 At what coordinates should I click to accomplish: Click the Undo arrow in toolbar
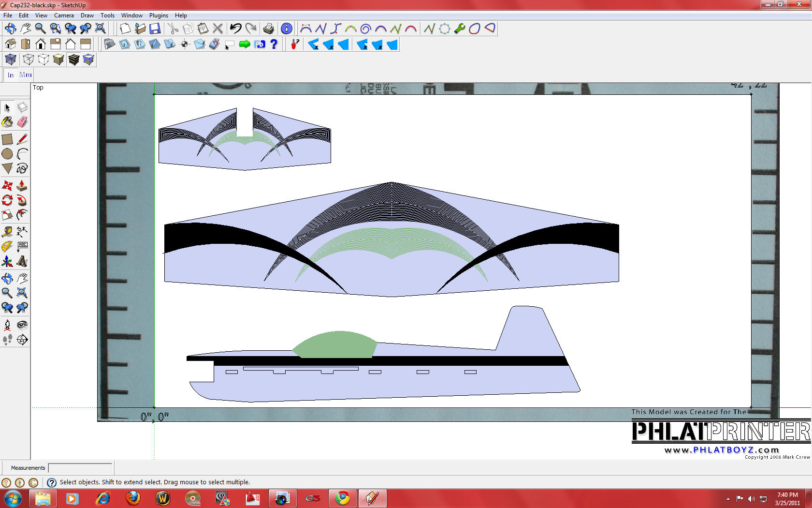[x=235, y=29]
